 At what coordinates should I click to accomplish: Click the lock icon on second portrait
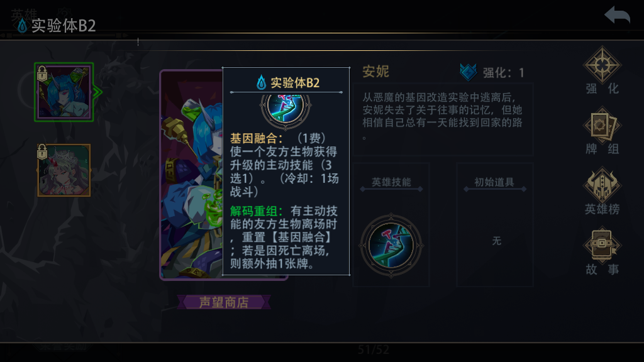[42, 151]
